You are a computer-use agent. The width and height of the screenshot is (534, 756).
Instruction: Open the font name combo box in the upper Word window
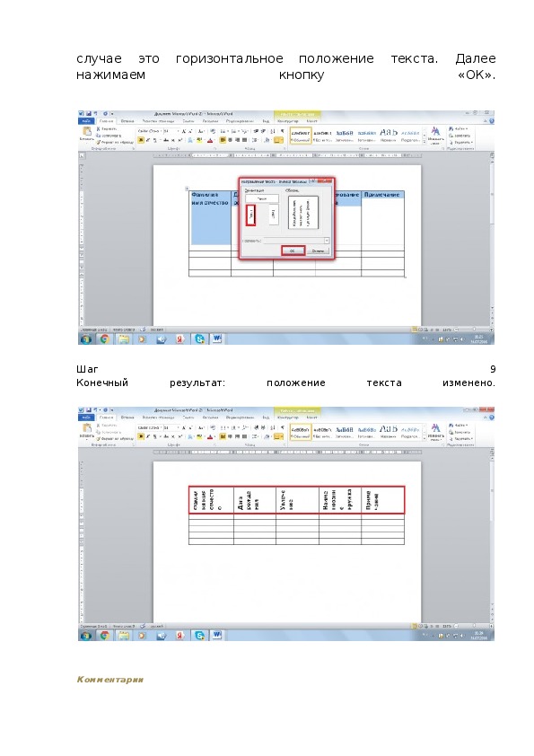click(x=149, y=131)
